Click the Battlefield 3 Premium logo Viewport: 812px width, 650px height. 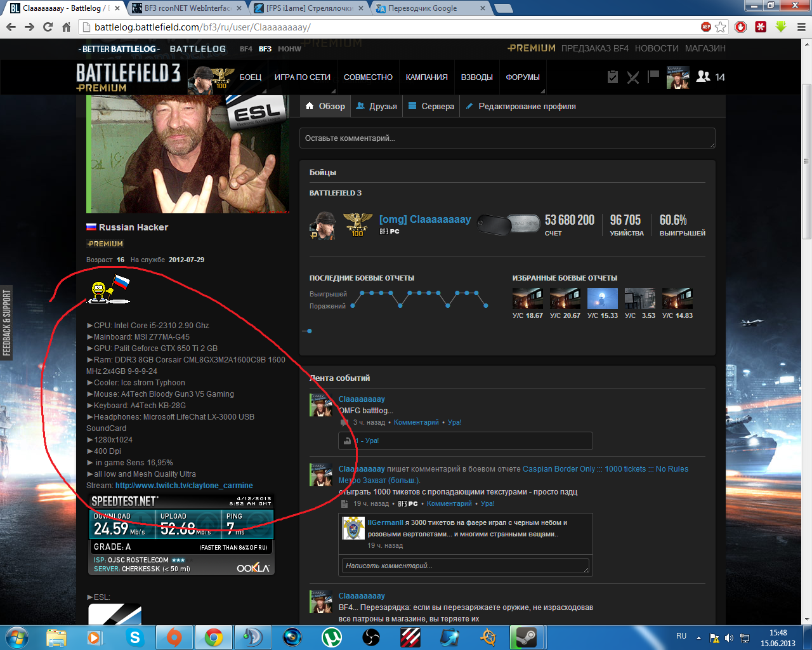tap(128, 77)
